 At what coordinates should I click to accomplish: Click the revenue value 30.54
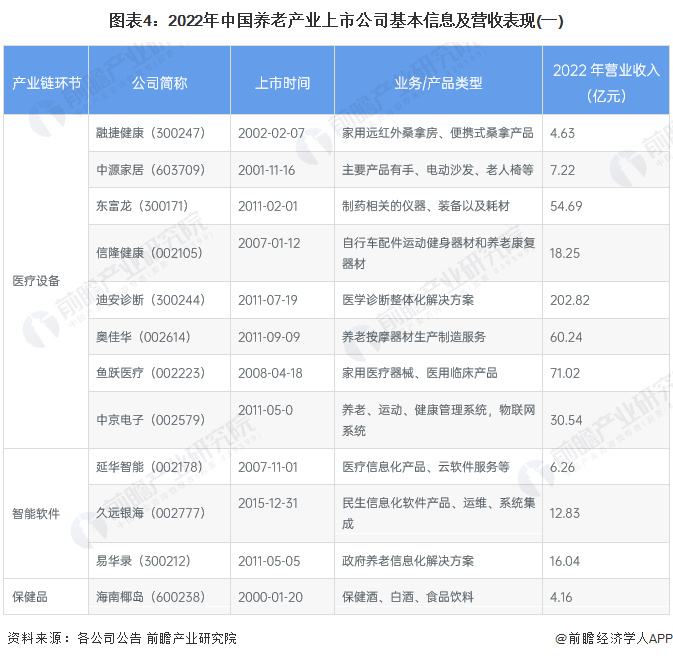(566, 420)
